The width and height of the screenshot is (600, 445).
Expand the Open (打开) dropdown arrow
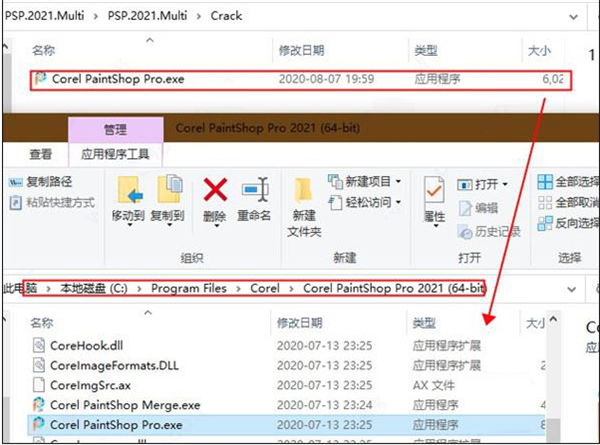506,185
